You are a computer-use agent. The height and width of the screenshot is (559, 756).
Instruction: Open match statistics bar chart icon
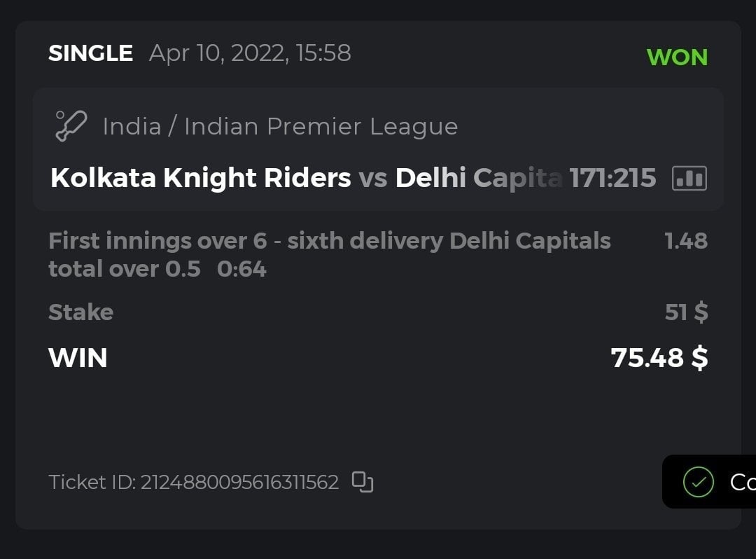pyautogui.click(x=689, y=179)
